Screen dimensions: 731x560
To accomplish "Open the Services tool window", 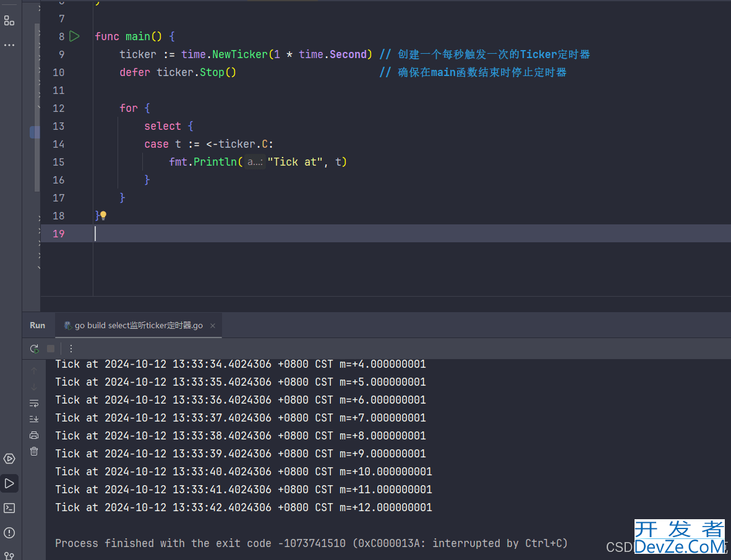I will [x=9, y=459].
